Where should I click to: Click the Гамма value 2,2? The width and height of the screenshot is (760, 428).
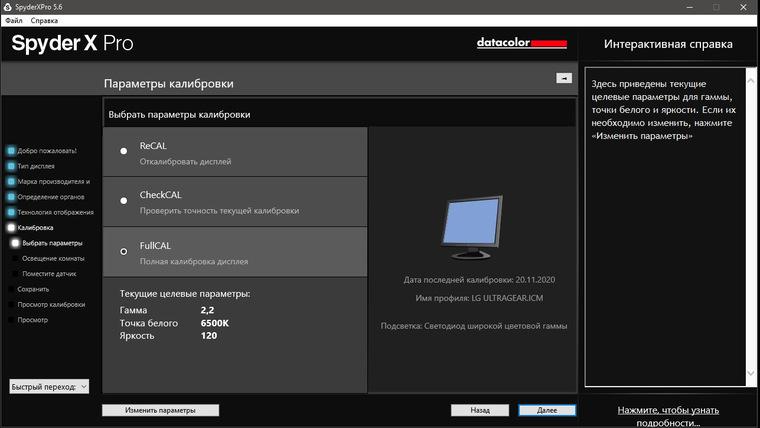207,310
